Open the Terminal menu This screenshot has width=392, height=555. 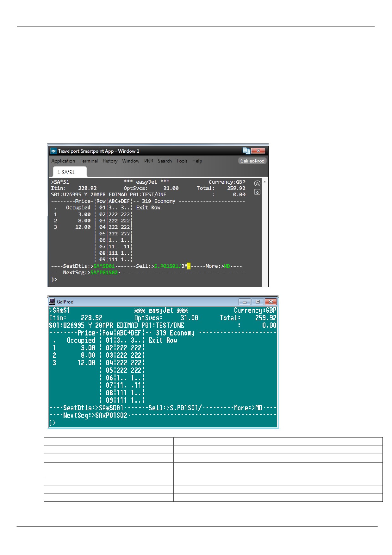(89, 161)
